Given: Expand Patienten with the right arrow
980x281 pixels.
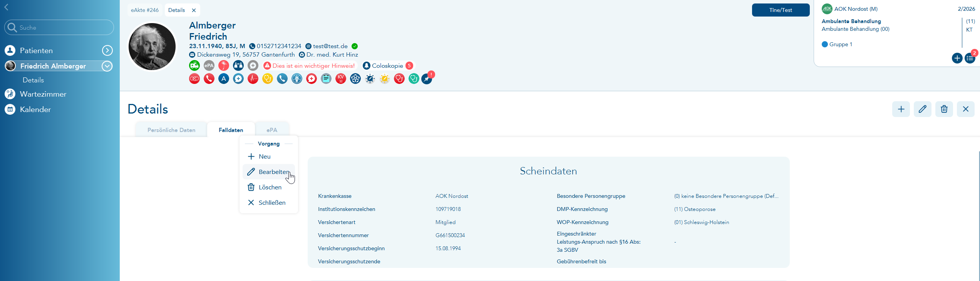Looking at the screenshot, I should 107,50.
